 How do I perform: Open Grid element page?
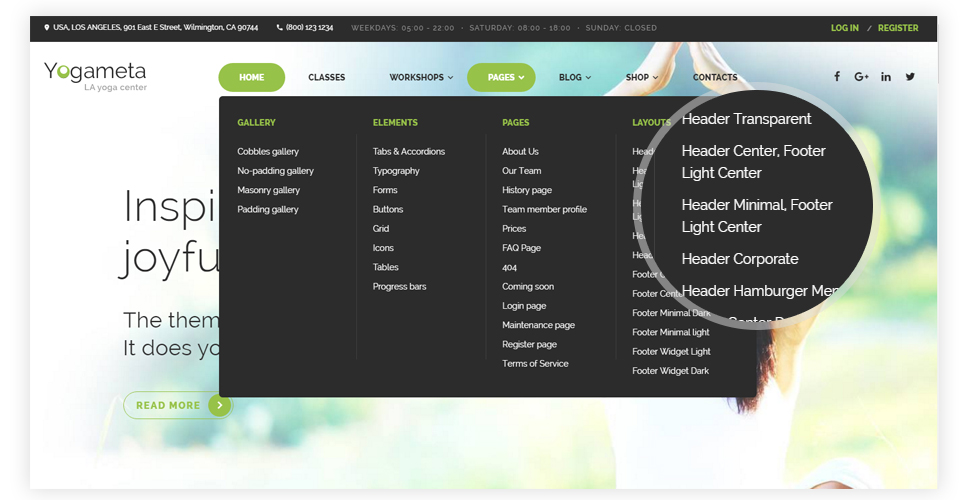coord(380,228)
